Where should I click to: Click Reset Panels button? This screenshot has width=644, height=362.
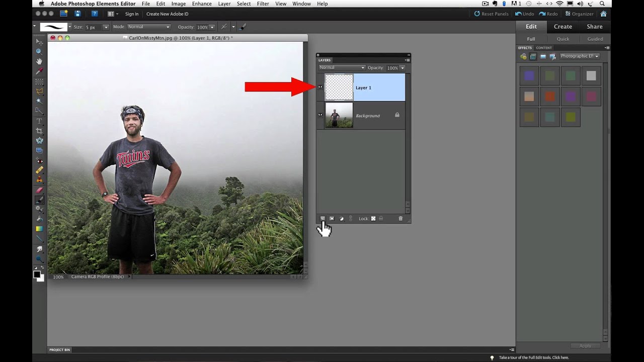(x=491, y=14)
